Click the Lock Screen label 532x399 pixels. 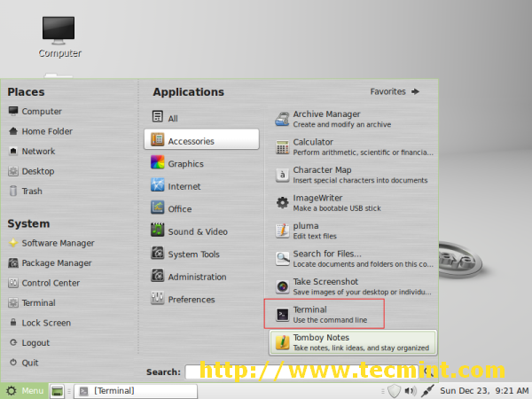point(46,323)
